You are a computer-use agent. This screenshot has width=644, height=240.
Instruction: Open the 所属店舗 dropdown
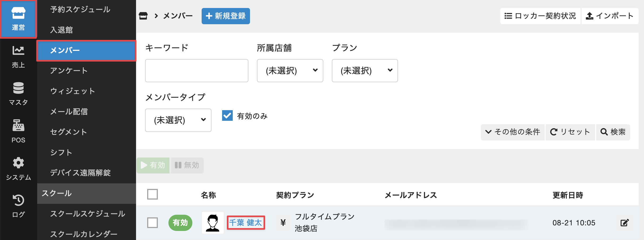click(x=290, y=71)
